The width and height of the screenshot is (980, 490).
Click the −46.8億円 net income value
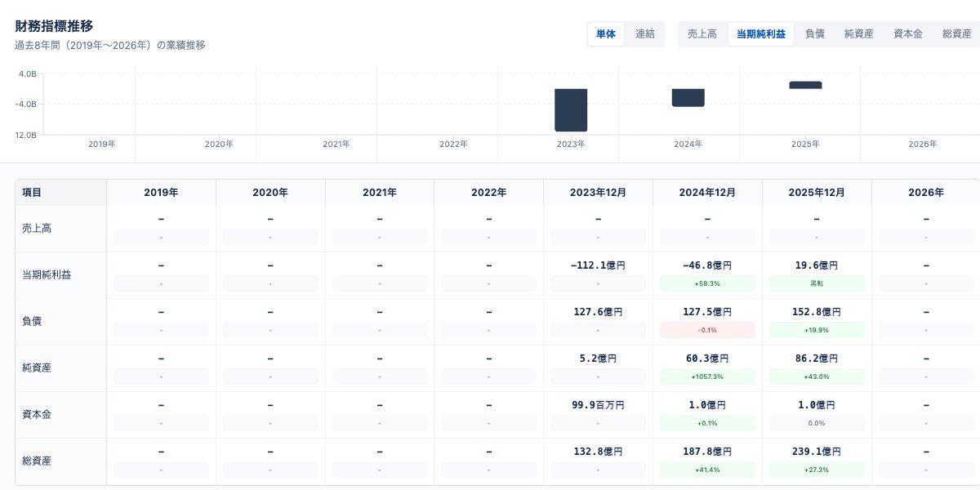click(707, 265)
